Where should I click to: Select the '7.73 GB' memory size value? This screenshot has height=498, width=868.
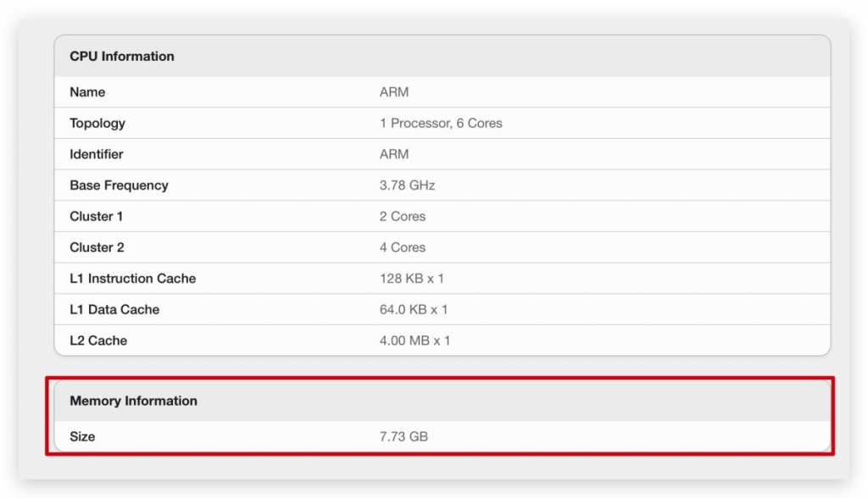point(404,436)
